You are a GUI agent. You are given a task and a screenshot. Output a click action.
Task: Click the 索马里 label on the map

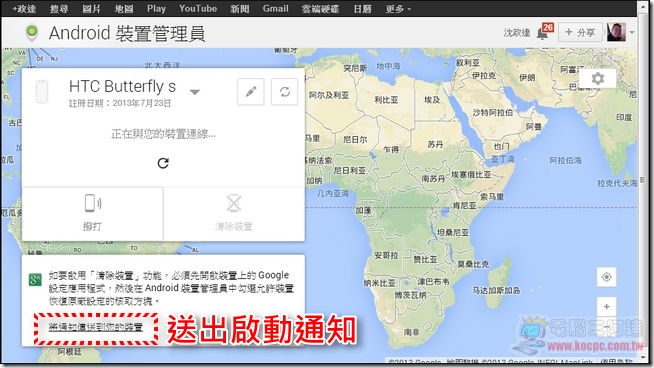[492, 196]
